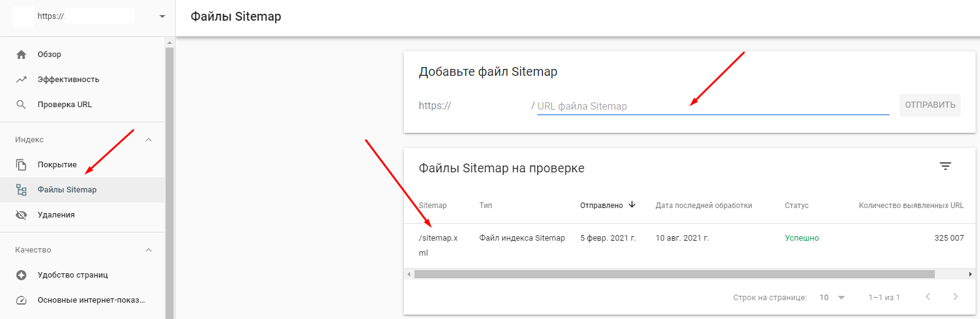Open Покрытие menu item

pos(57,165)
